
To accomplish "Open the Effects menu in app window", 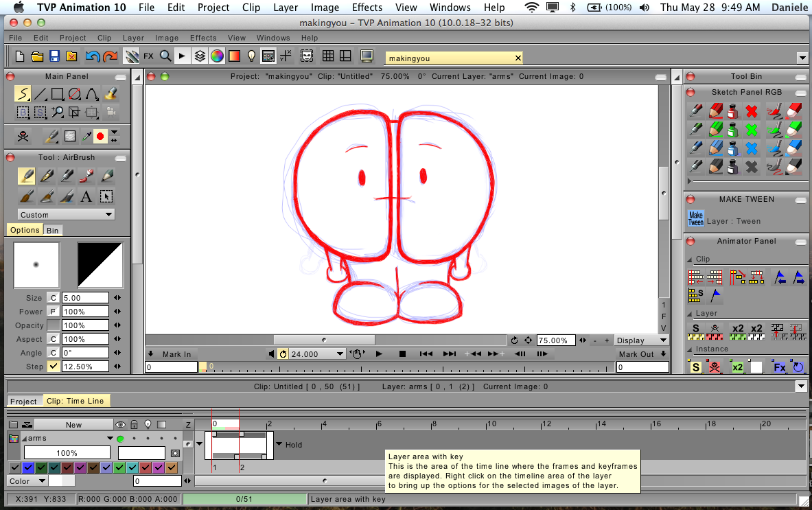I will (x=203, y=38).
